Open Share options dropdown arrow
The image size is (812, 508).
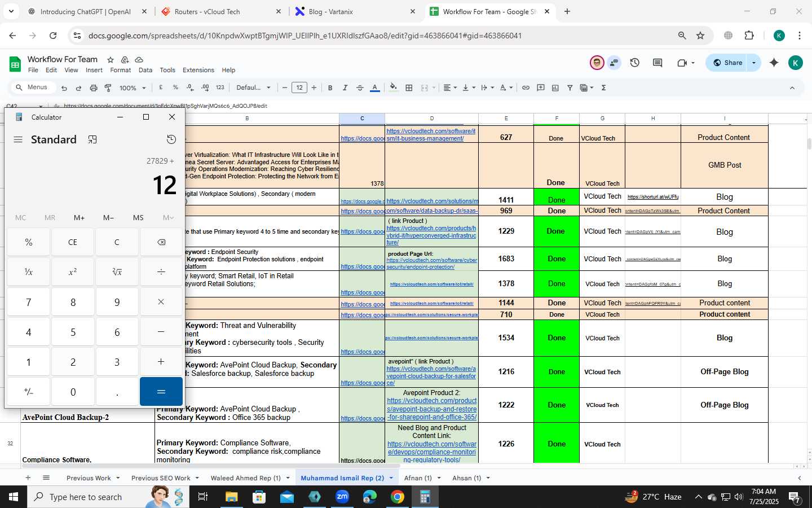[754, 63]
